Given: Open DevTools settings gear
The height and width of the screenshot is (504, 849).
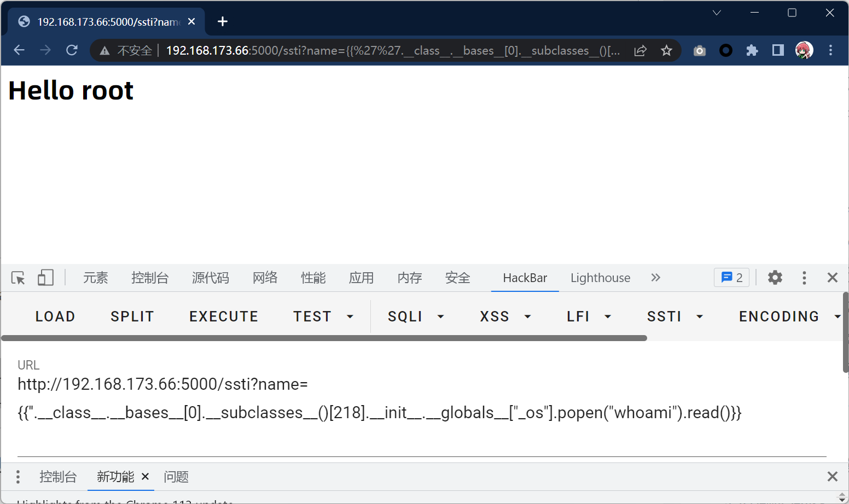Looking at the screenshot, I should (775, 278).
